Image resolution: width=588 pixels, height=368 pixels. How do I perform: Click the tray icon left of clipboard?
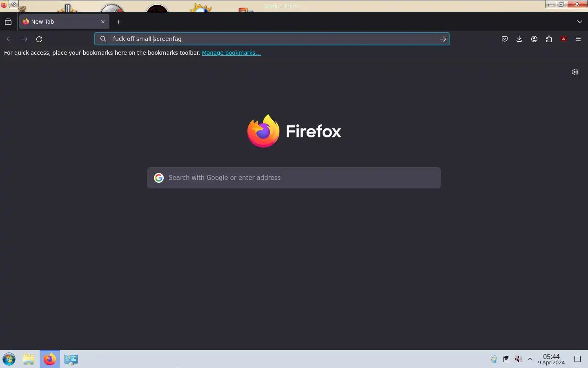pos(494,359)
